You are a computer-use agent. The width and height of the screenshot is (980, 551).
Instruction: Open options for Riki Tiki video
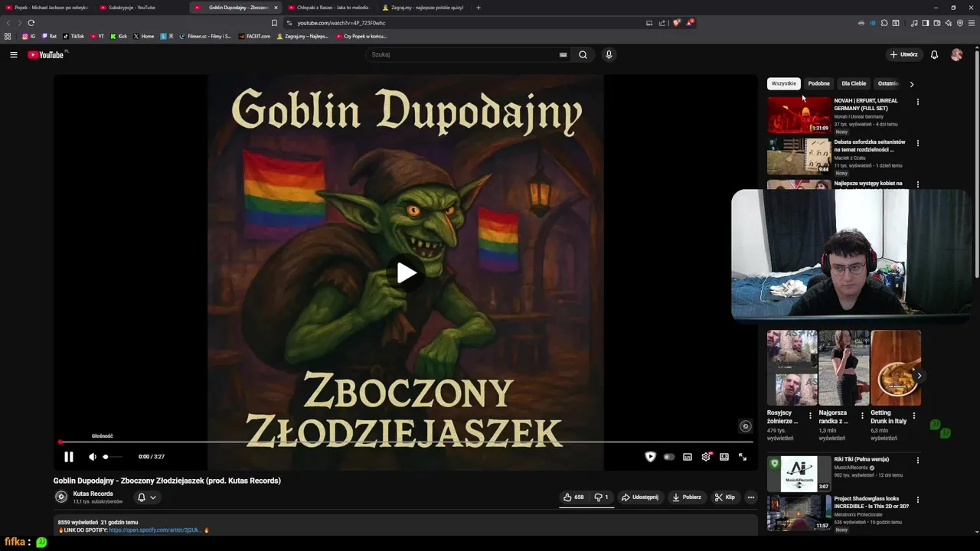point(917,461)
